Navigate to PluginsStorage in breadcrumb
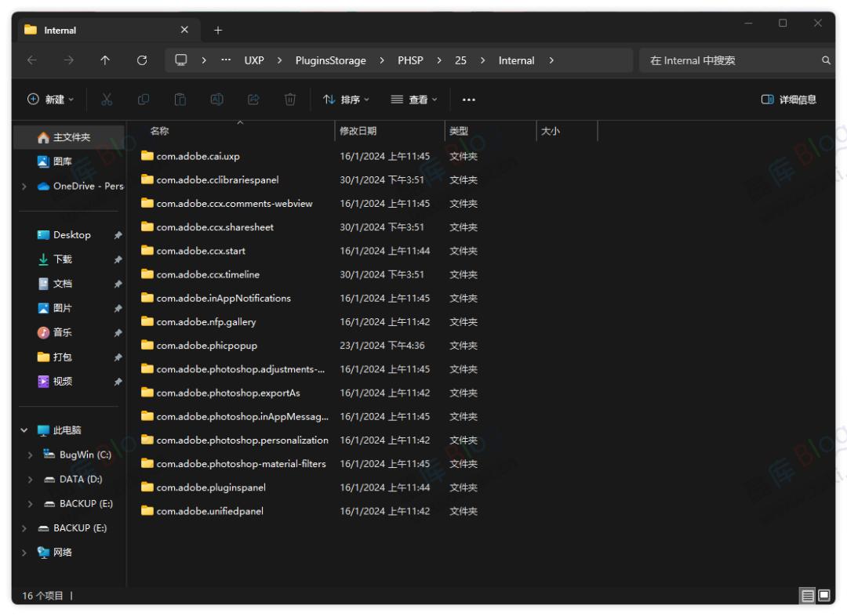847x616 pixels. [x=330, y=60]
